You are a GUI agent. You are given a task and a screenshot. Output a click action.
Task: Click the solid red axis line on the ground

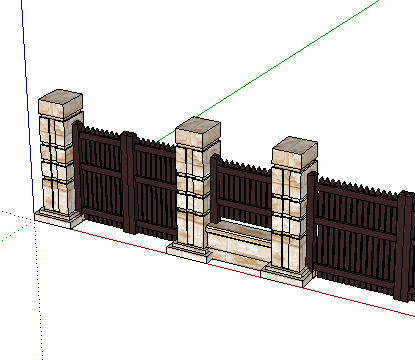pyautogui.click(x=360, y=302)
